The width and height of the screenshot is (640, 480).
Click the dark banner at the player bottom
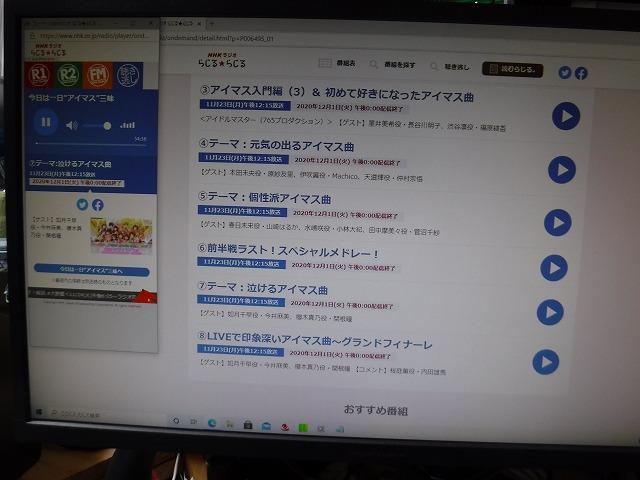[92, 295]
